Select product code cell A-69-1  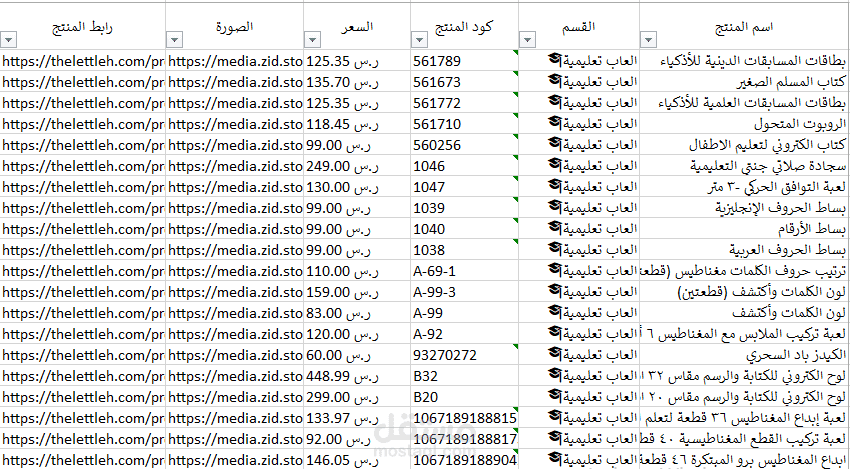(465, 271)
